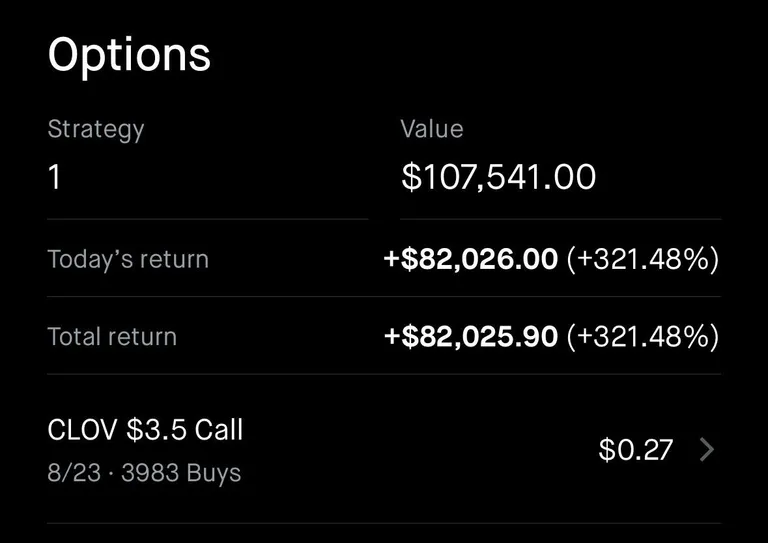Tap the $0.27 option price
This screenshot has width=768, height=543.
(635, 450)
